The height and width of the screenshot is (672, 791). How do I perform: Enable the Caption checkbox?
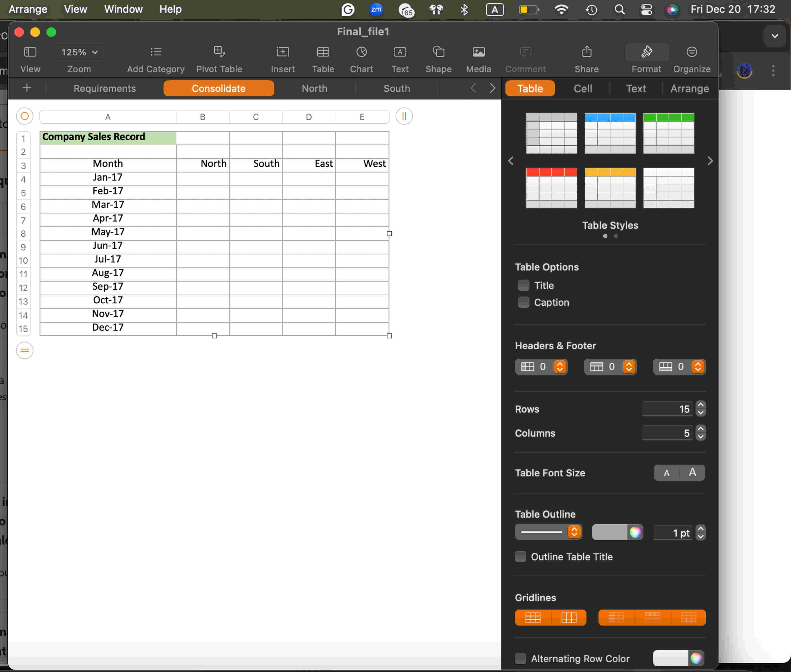point(523,302)
